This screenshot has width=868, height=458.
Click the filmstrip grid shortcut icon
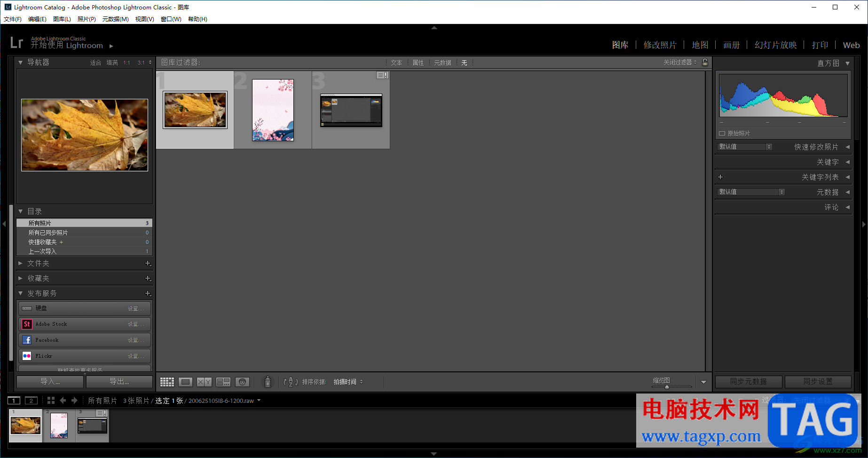point(51,401)
